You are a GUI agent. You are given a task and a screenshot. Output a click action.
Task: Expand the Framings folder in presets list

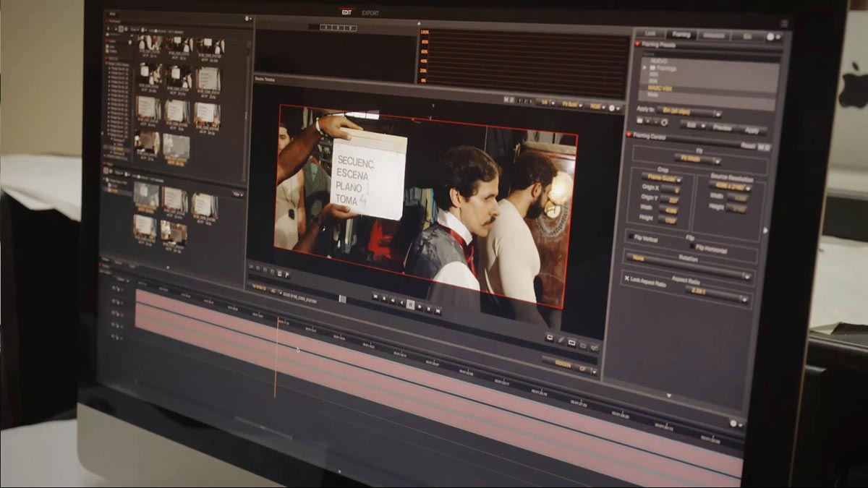tap(646, 67)
